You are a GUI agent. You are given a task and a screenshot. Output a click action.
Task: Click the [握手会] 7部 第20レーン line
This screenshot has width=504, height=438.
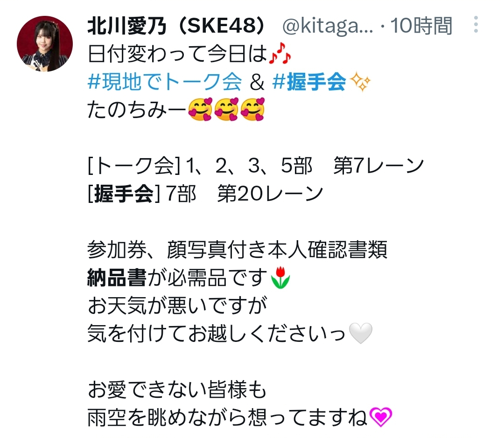(x=205, y=194)
